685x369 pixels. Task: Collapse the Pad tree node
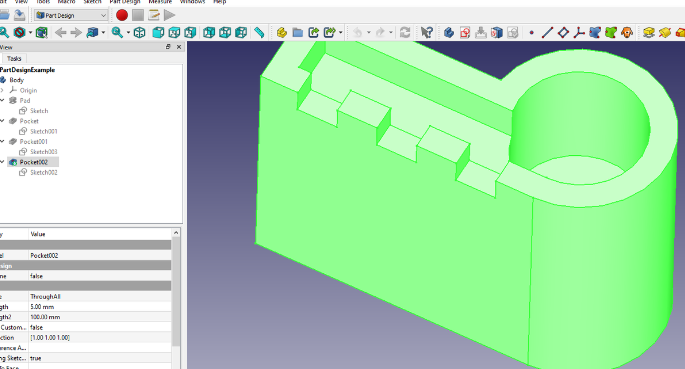pyautogui.click(x=2, y=100)
